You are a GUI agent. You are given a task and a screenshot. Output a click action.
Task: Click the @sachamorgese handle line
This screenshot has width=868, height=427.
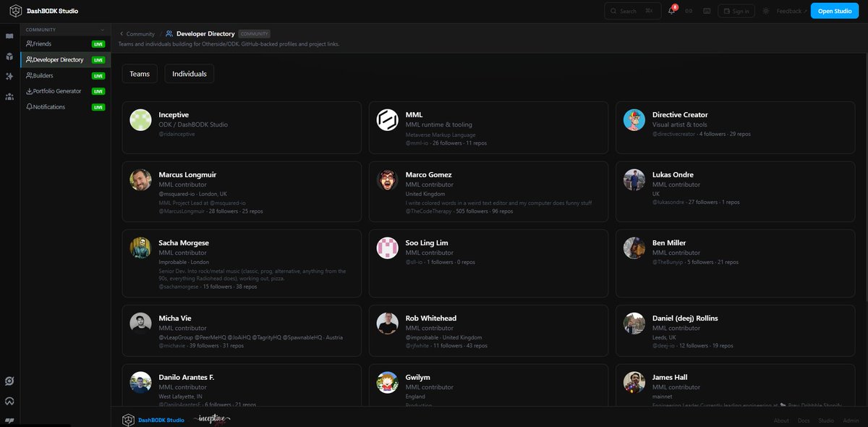click(x=208, y=287)
